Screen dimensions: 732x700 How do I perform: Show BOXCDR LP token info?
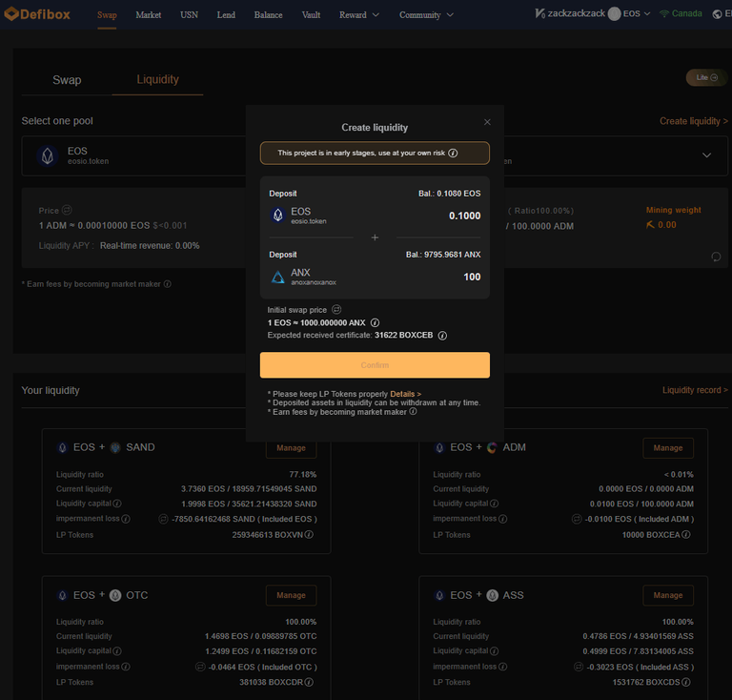point(309,682)
